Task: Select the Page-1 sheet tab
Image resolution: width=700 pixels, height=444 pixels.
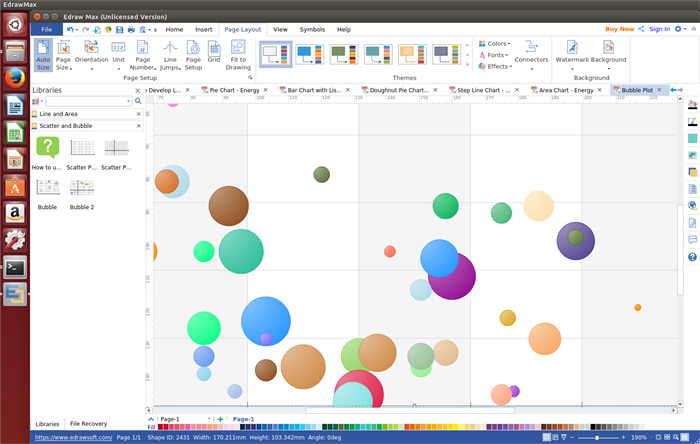Action: [243, 419]
